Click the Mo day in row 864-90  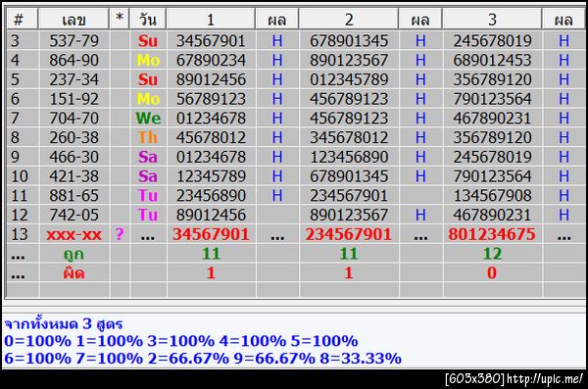tap(148, 60)
